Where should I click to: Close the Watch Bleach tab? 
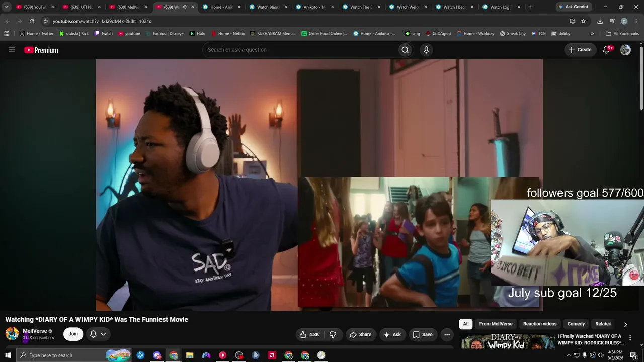click(x=285, y=7)
